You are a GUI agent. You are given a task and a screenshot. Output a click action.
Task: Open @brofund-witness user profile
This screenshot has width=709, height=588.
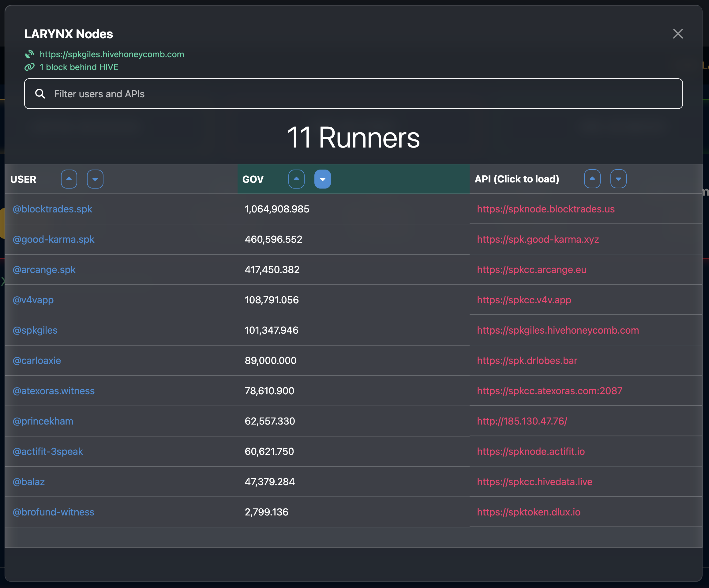tap(53, 512)
